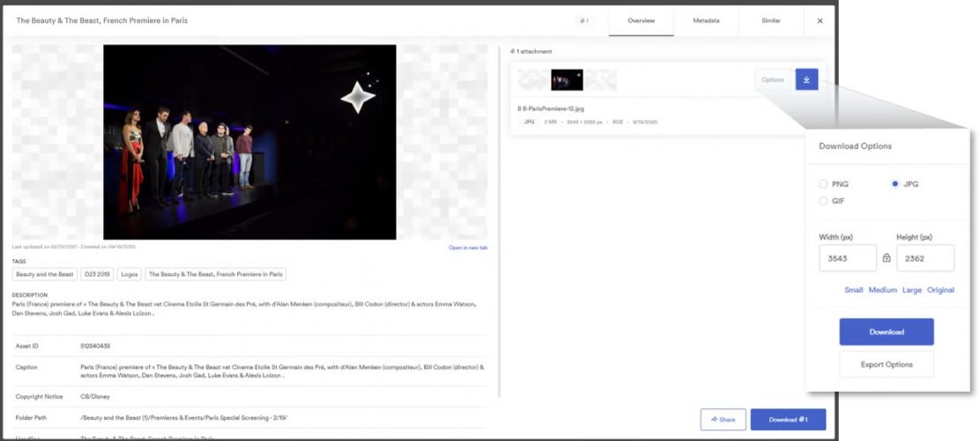Open the Options dropdown for the attachment
The image size is (980, 441).
(773, 79)
